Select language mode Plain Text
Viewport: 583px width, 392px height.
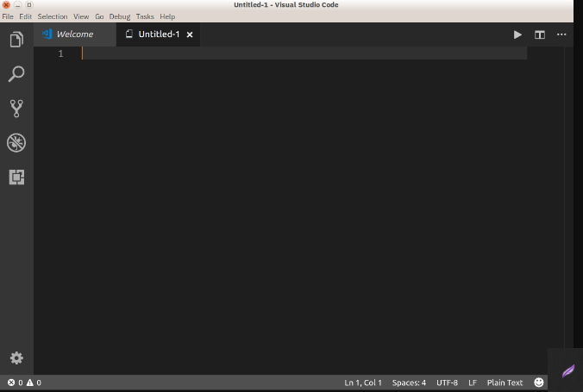505,383
